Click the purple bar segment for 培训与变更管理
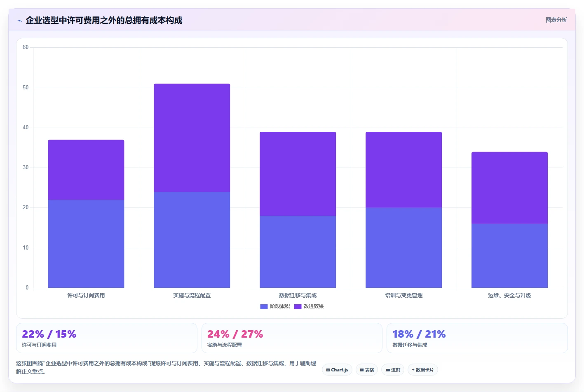 click(404, 170)
